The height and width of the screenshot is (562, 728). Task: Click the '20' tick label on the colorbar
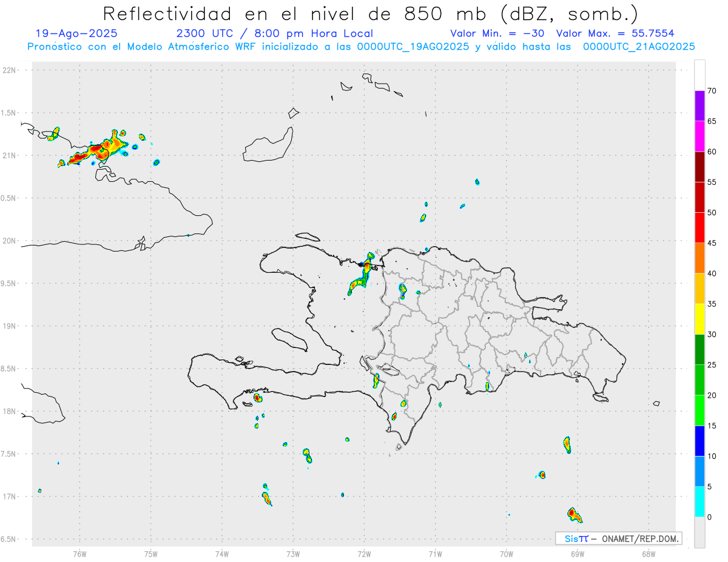click(712, 395)
